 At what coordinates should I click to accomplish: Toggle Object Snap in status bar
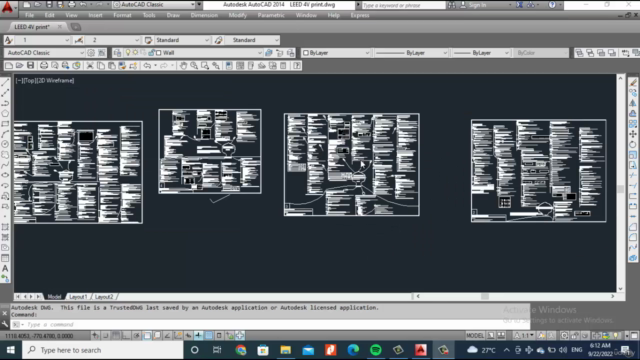coord(147,336)
